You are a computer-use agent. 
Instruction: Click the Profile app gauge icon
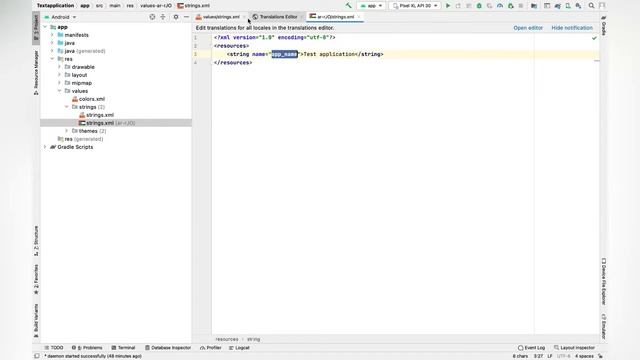[500, 6]
